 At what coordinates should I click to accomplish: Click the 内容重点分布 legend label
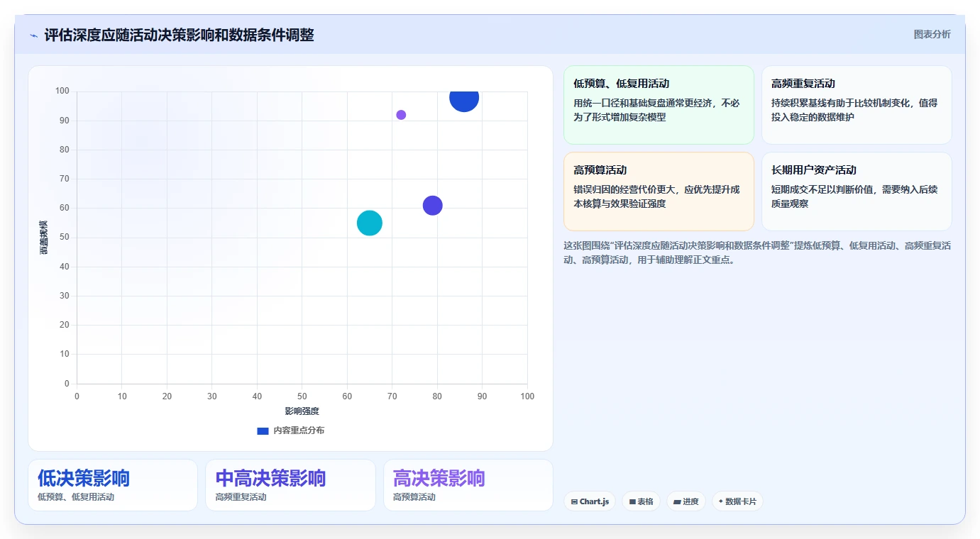click(299, 430)
